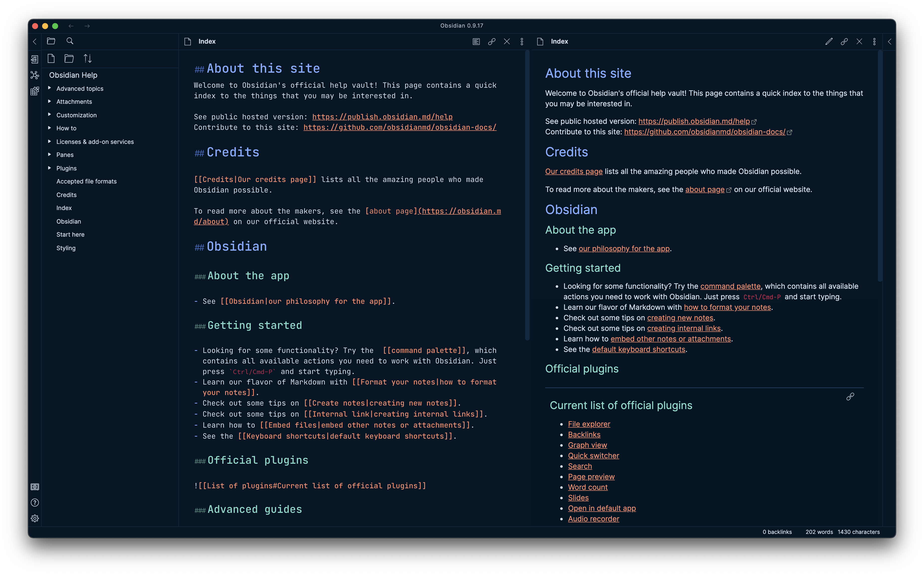
Task: Switch right pane to edit mode
Action: point(829,41)
